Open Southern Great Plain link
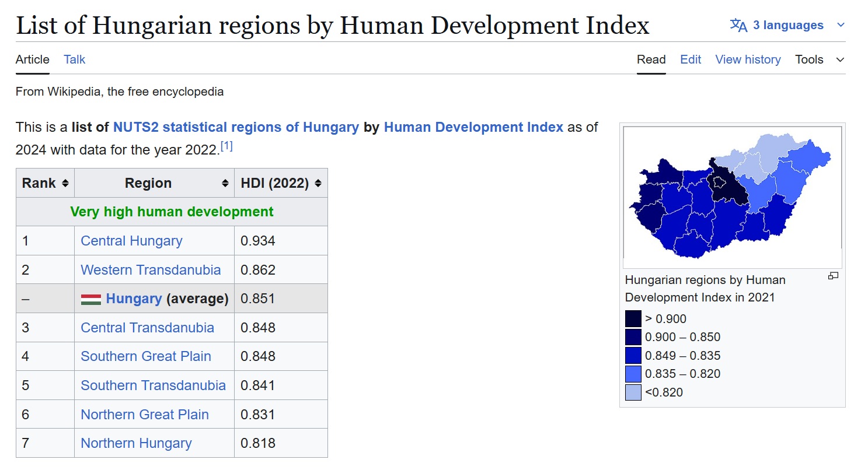This screenshot has width=868, height=470. click(146, 356)
